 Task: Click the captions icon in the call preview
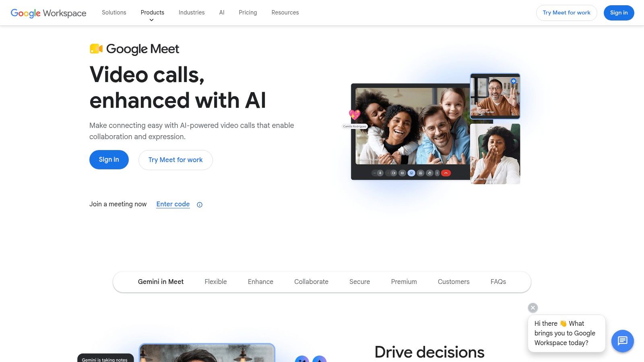point(402,173)
